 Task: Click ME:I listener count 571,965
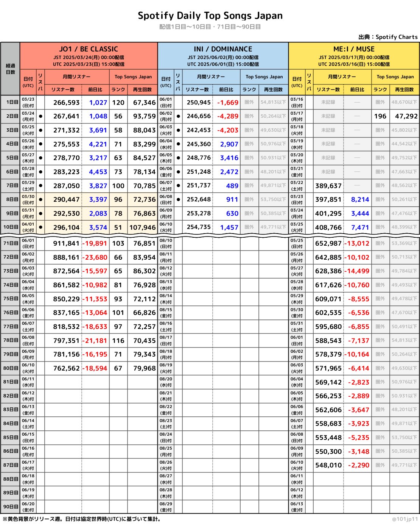[328, 368]
